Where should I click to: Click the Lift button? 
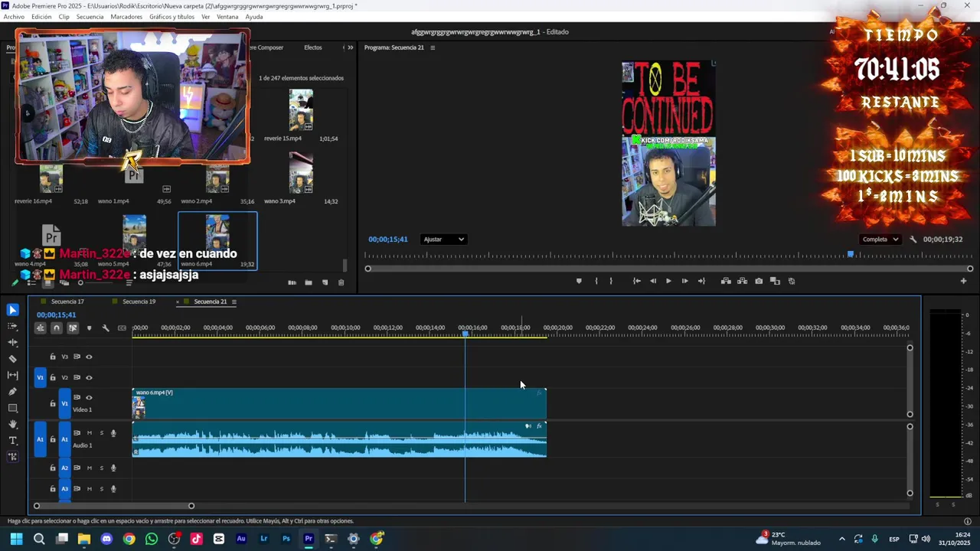click(726, 281)
